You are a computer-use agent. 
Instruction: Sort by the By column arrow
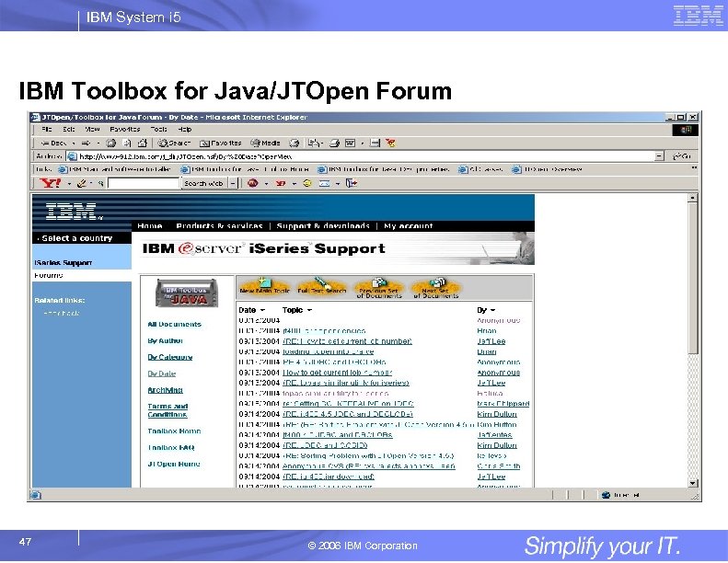492,310
